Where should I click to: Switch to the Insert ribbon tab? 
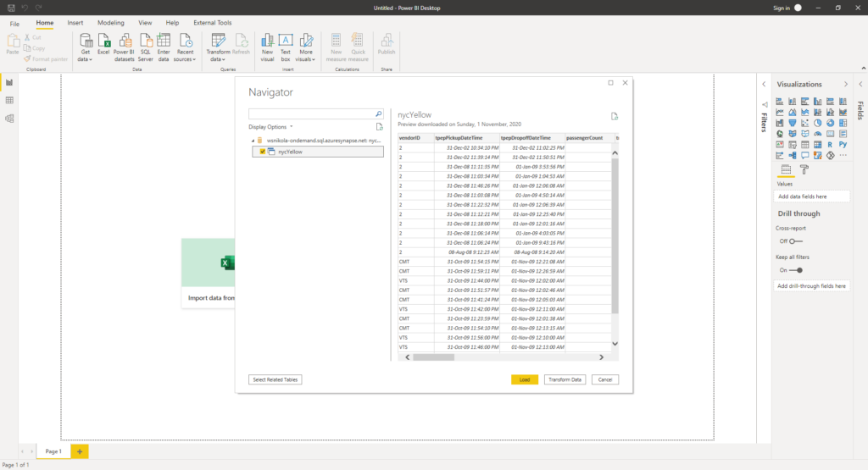pos(75,23)
